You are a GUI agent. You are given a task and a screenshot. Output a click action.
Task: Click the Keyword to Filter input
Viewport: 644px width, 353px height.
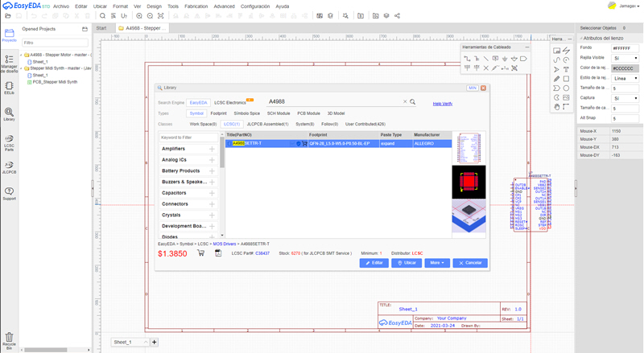coord(188,138)
